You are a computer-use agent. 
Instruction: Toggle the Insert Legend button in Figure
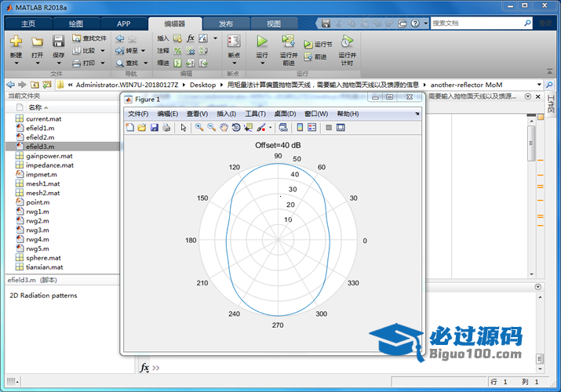tap(311, 127)
